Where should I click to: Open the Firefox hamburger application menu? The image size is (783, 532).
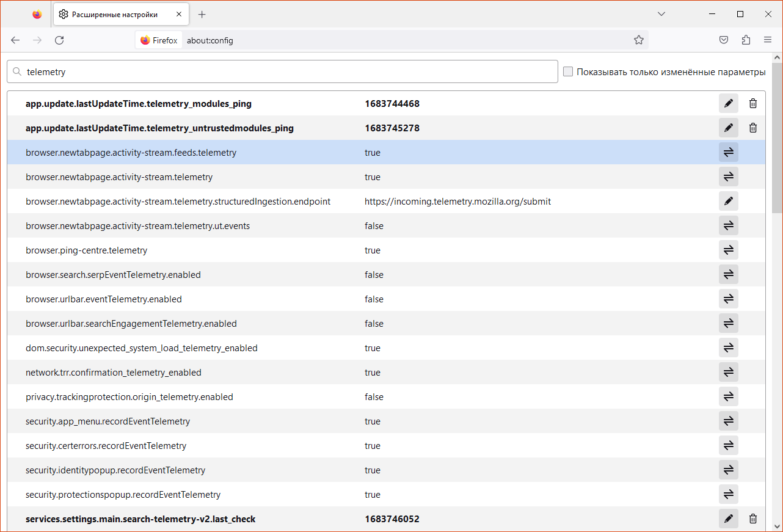click(x=768, y=40)
